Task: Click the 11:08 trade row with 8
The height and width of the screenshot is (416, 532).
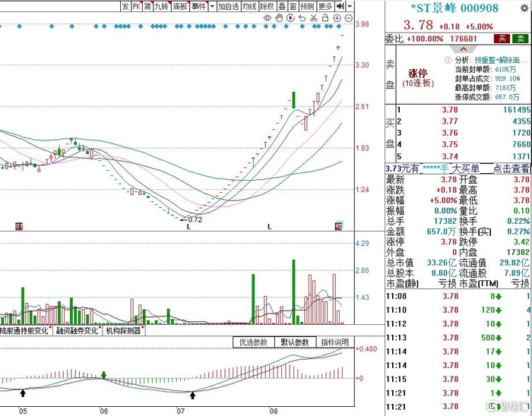Action: pos(458,296)
